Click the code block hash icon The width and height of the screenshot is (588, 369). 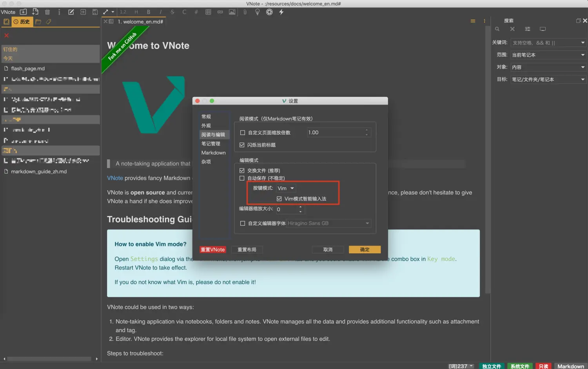(196, 12)
